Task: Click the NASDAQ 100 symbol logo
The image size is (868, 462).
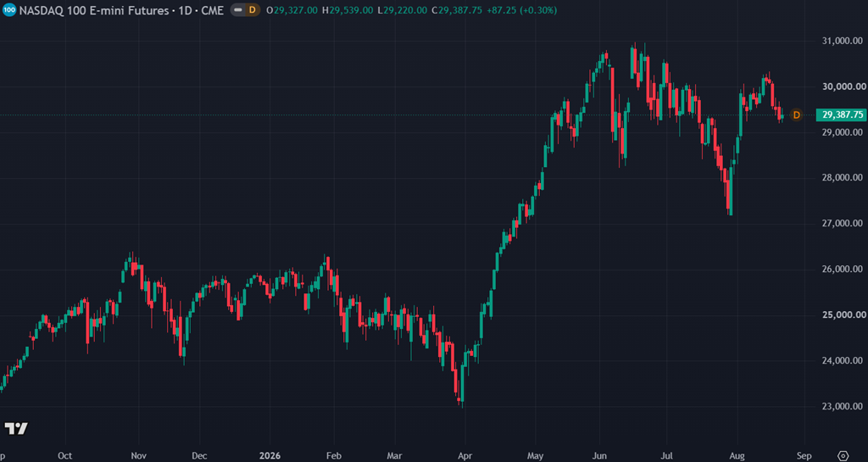Action: coord(9,10)
